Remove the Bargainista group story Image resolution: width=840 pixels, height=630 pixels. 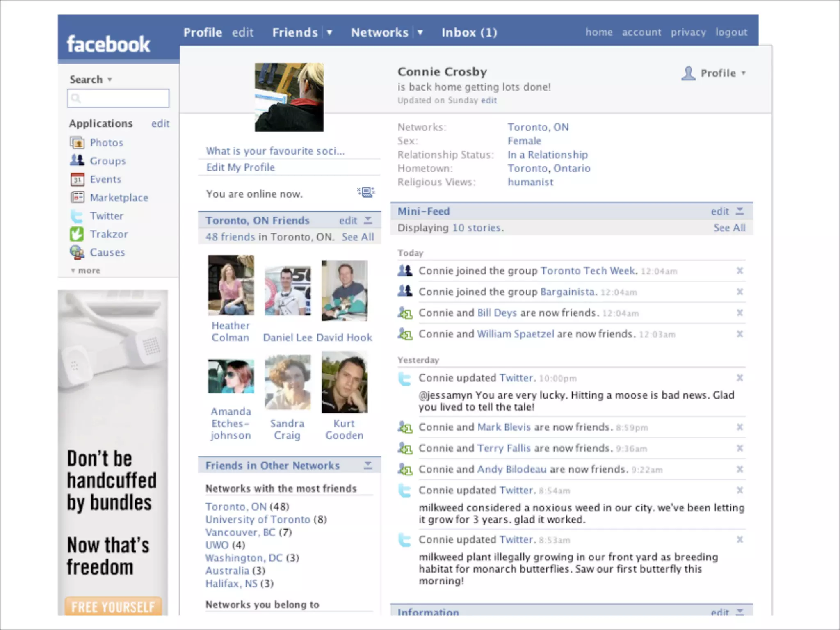740,292
